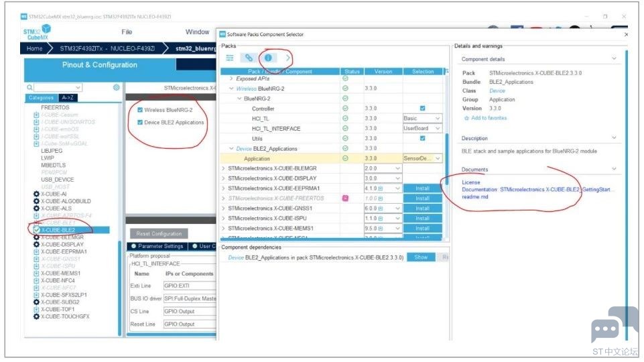Open the readme.md link

coord(475,197)
